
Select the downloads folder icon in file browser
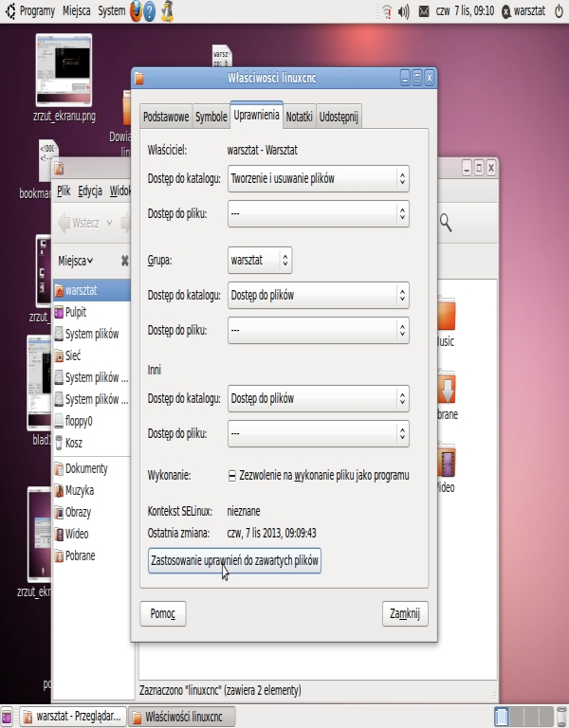click(447, 388)
